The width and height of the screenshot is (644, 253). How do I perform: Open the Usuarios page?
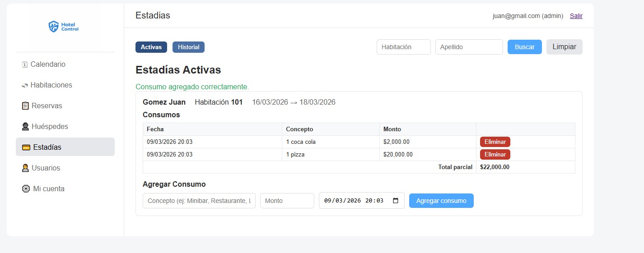click(x=65, y=168)
